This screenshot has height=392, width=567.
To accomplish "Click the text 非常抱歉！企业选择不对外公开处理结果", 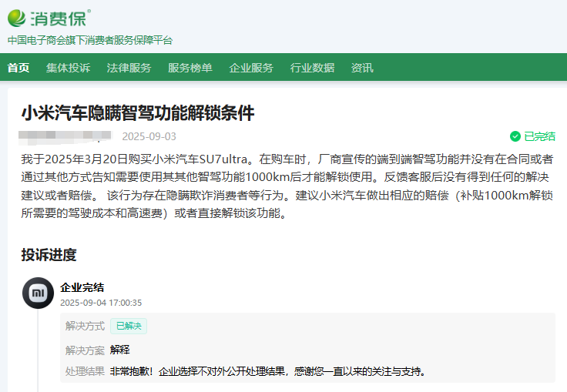I will pos(197,371).
